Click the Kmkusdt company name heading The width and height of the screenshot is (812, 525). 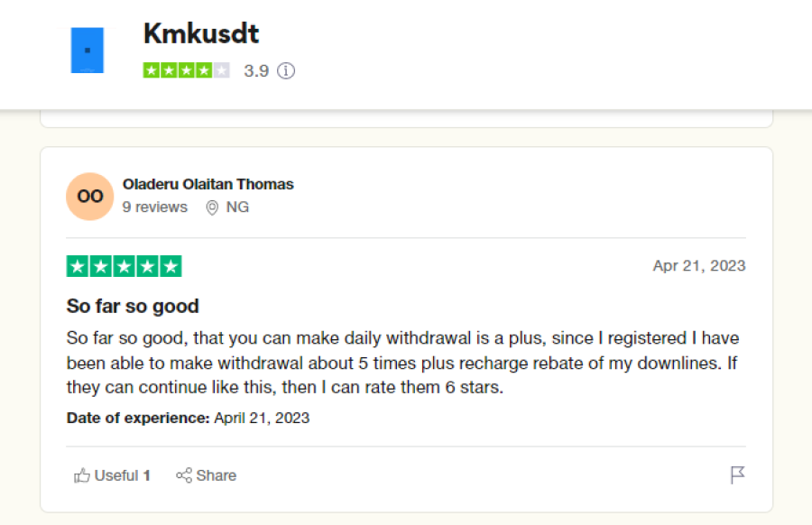click(x=201, y=33)
